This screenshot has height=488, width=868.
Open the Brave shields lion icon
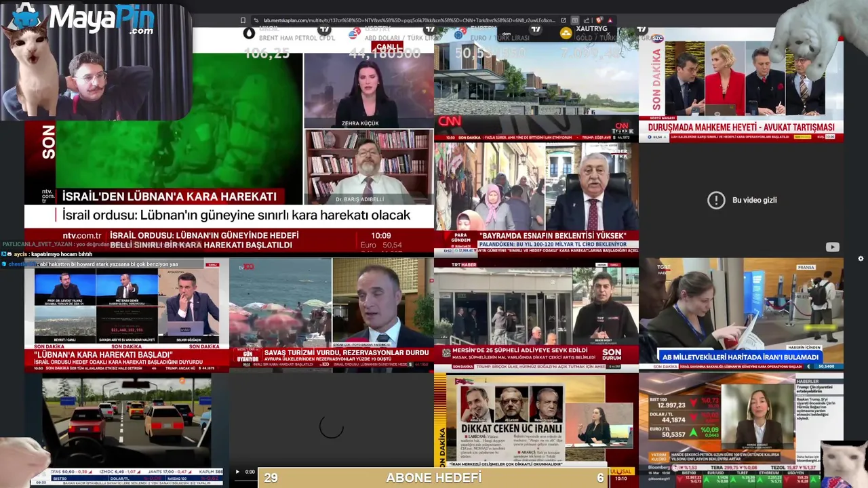[x=599, y=20]
